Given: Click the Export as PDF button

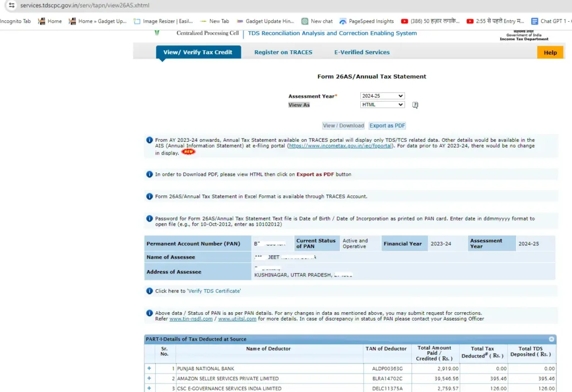Looking at the screenshot, I should click(387, 126).
